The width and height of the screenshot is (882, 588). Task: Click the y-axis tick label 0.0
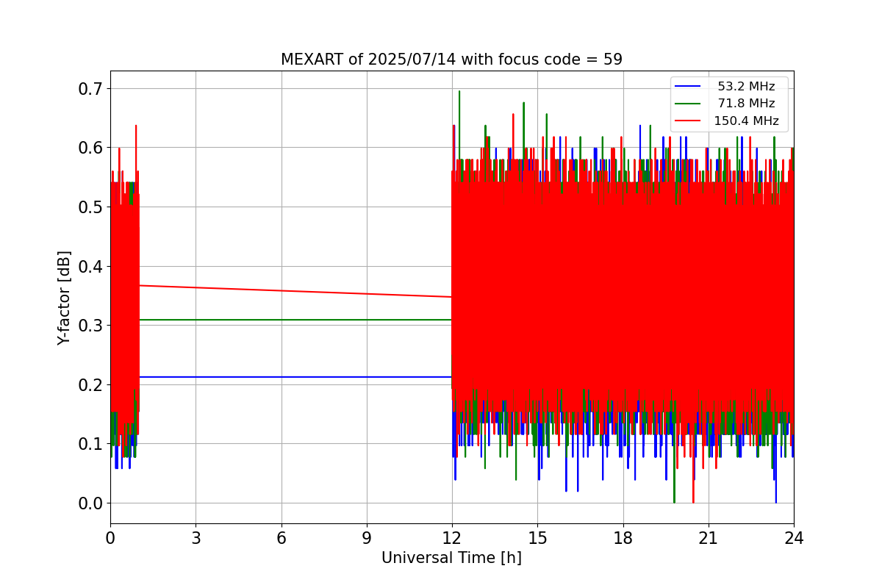point(91,503)
